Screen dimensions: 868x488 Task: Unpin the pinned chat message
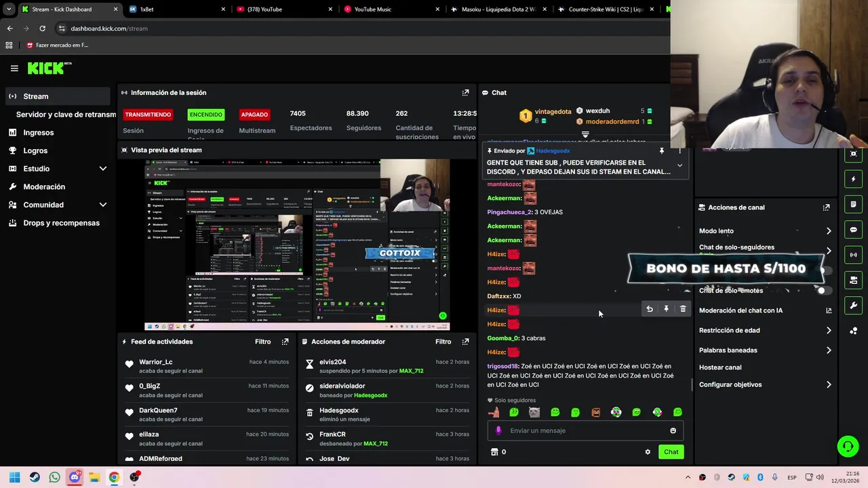point(661,151)
